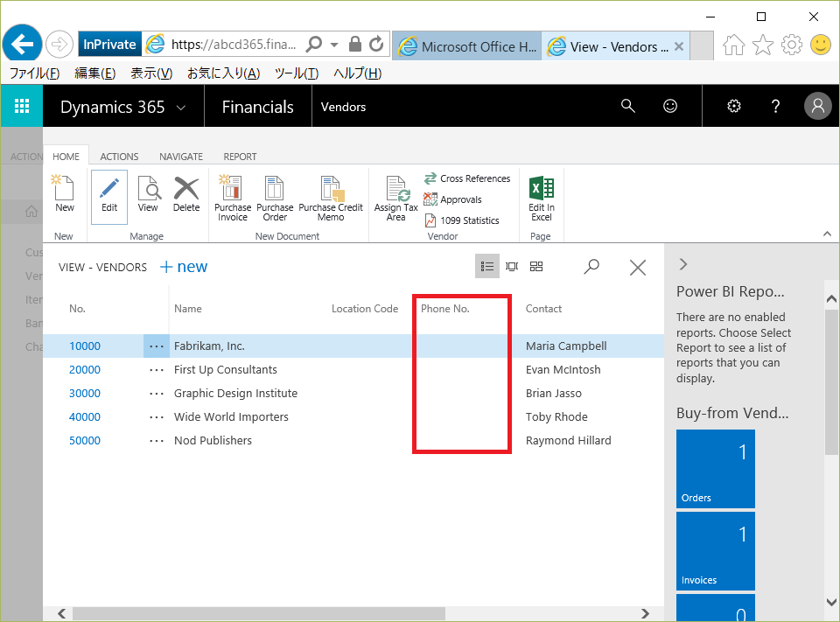Click the header search magnifier icon
The height and width of the screenshot is (622, 840).
pyautogui.click(x=628, y=106)
